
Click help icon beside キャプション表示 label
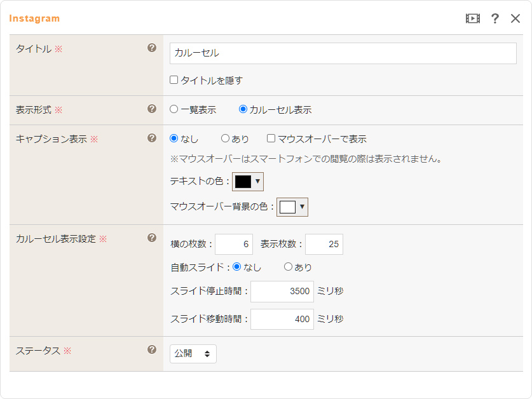click(x=152, y=138)
